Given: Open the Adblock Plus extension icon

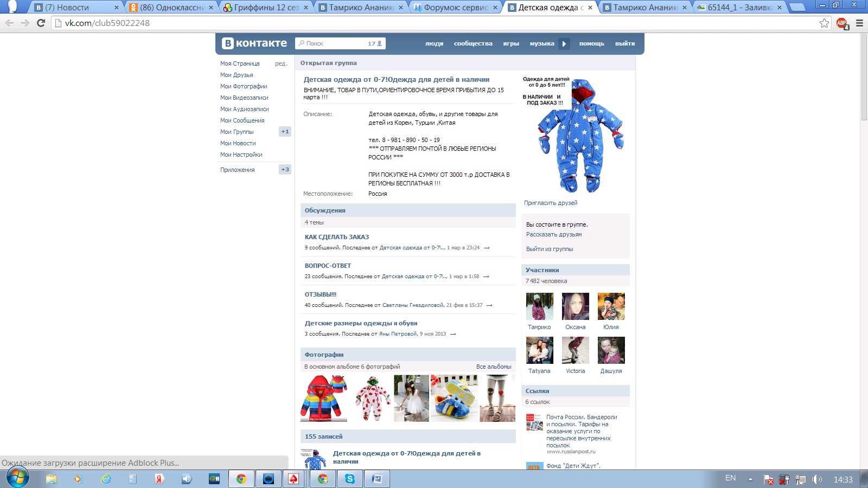Looking at the screenshot, I should (x=842, y=23).
